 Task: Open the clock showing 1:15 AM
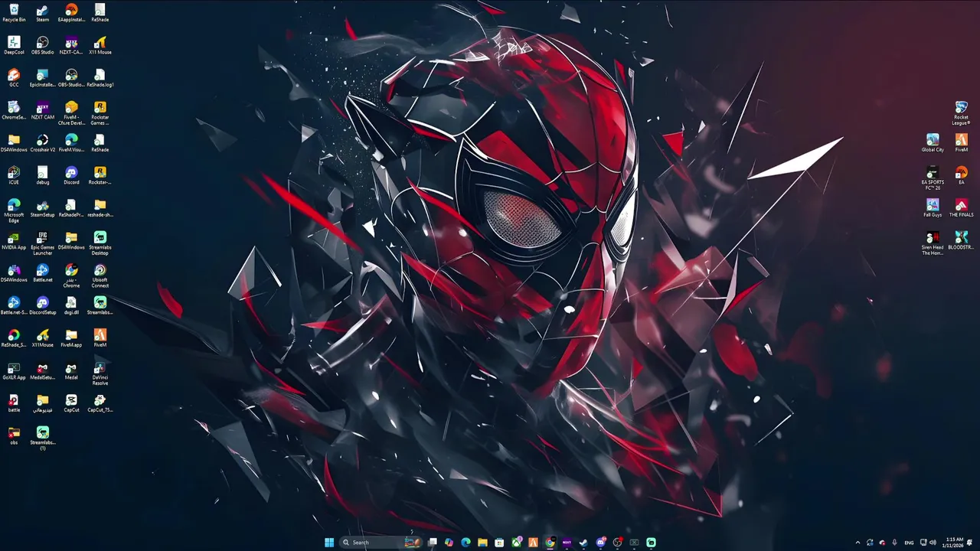click(x=953, y=543)
